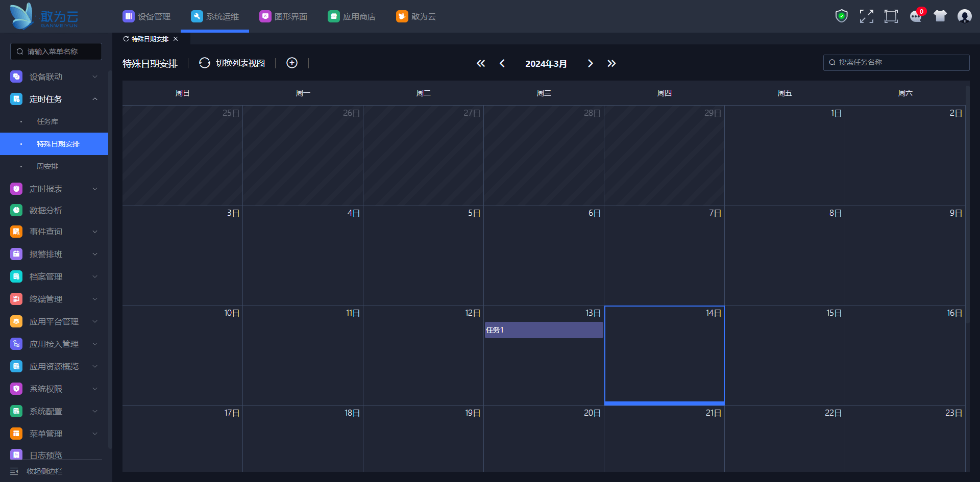980x482 pixels.
Task: Open the theme skin shirt icon
Action: point(940,16)
